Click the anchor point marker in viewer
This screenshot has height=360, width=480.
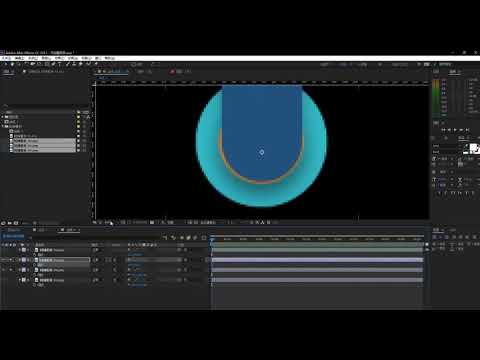point(262,152)
